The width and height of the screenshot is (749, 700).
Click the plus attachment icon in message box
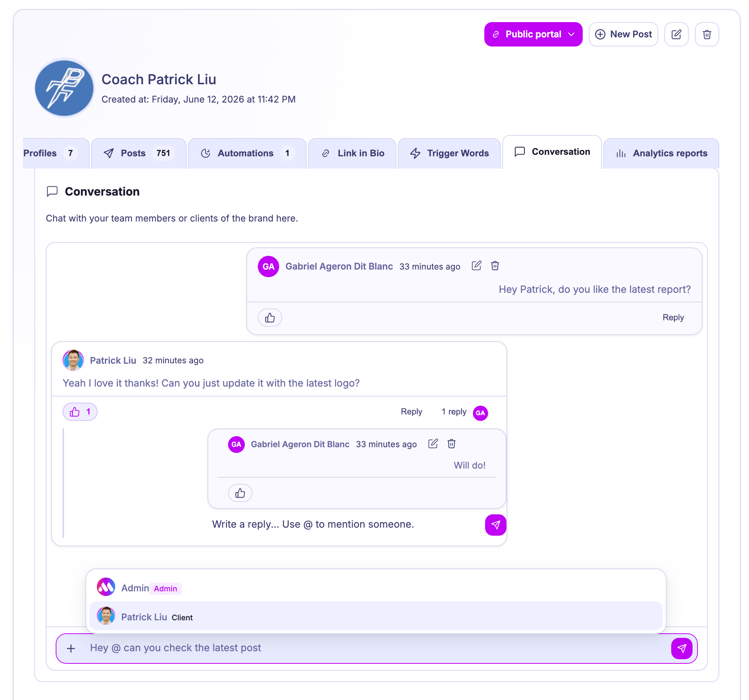tap(71, 649)
